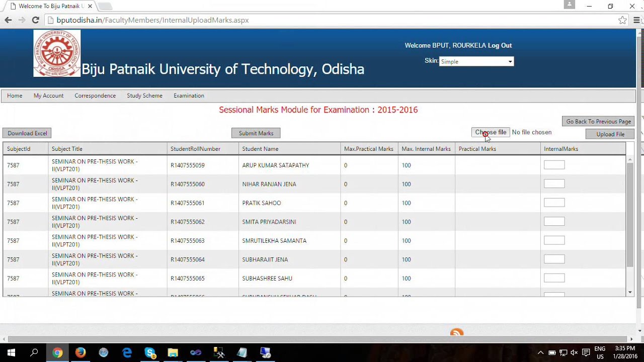Click the browser forward arrow
This screenshot has height=362, width=644.
pos(22,20)
